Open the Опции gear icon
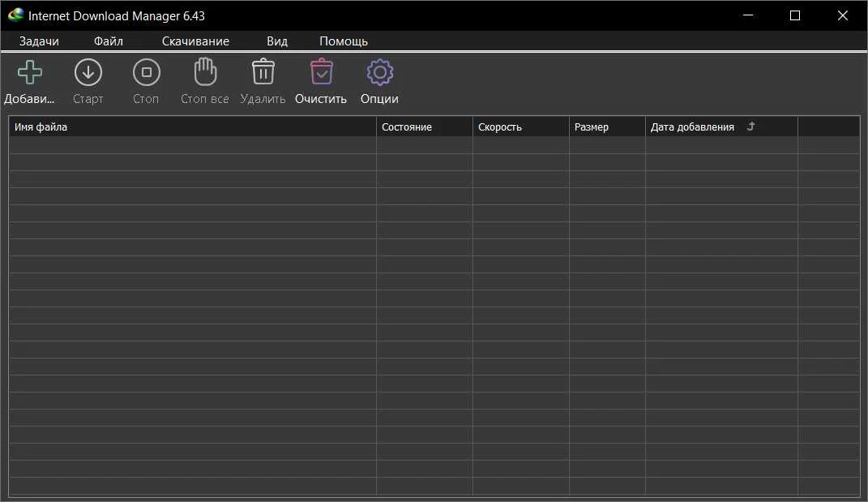Image resolution: width=868 pixels, height=502 pixels. pyautogui.click(x=380, y=72)
